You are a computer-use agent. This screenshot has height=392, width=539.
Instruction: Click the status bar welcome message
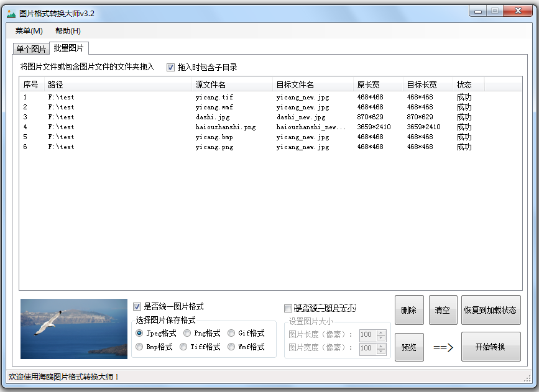point(64,377)
